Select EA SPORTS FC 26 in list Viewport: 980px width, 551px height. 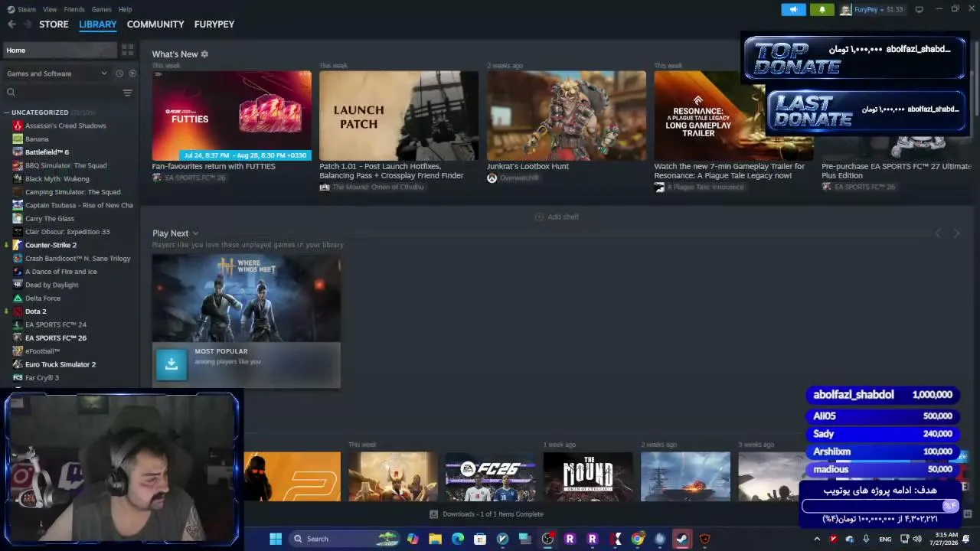click(x=56, y=337)
